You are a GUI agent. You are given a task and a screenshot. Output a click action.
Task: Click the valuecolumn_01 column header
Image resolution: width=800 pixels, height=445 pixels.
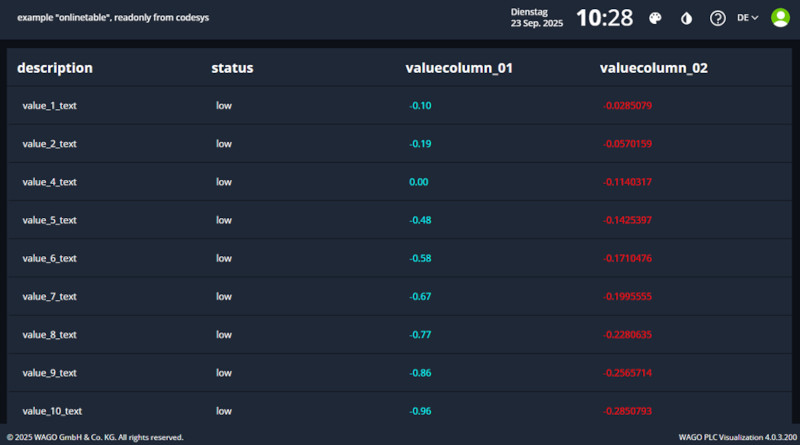click(458, 68)
